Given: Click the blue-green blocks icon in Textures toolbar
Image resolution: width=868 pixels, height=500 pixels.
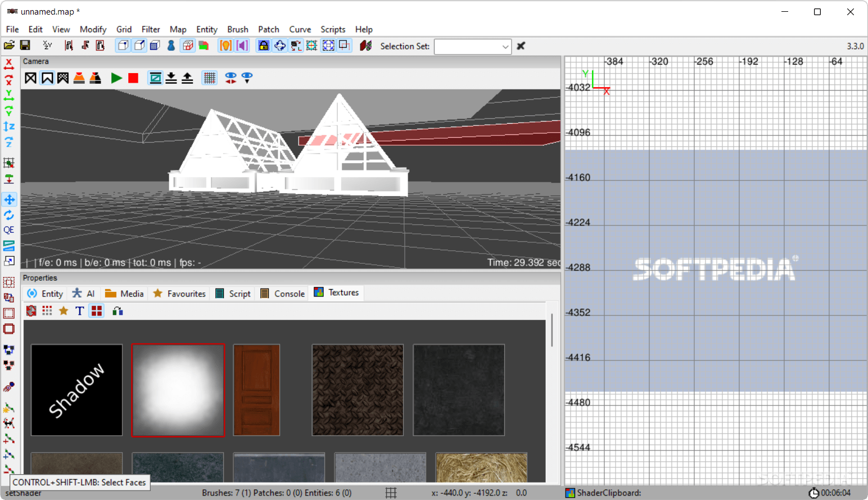Looking at the screenshot, I should pyautogui.click(x=117, y=310).
